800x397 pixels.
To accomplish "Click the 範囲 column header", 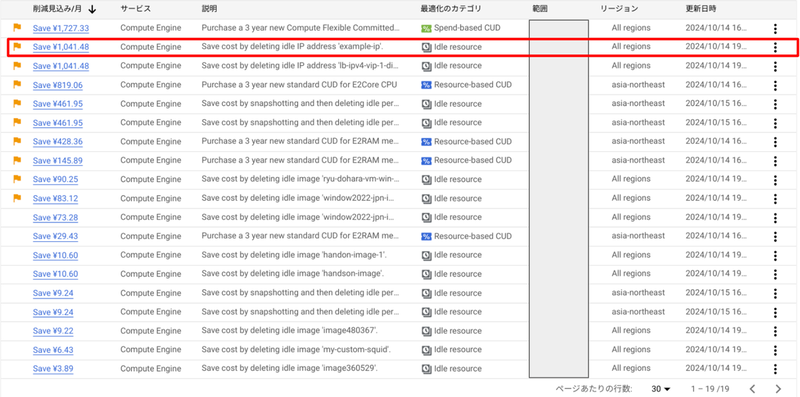I will tap(539, 9).
